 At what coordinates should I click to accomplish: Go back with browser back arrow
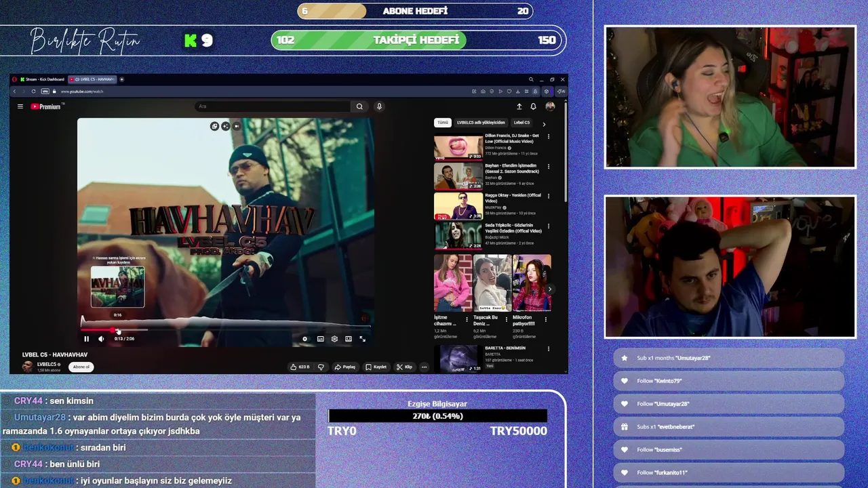[15, 91]
